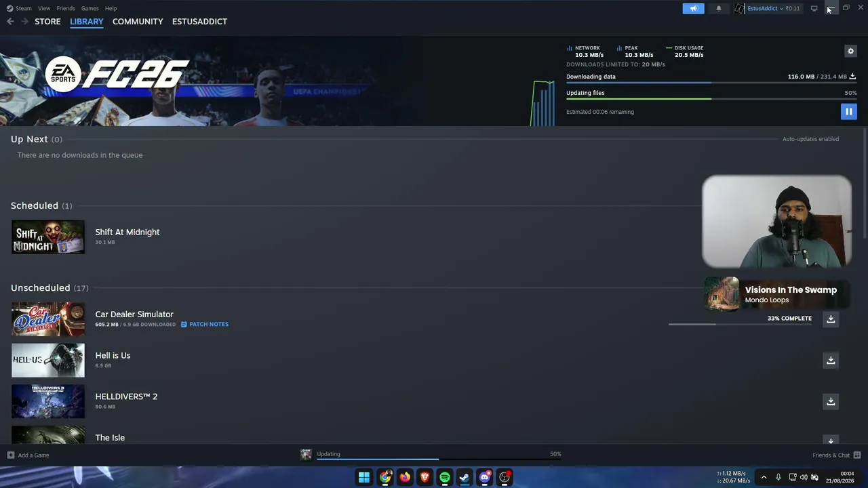Screen dimensions: 868x488
Task: Go forward with the forward arrow
Action: click(25, 22)
